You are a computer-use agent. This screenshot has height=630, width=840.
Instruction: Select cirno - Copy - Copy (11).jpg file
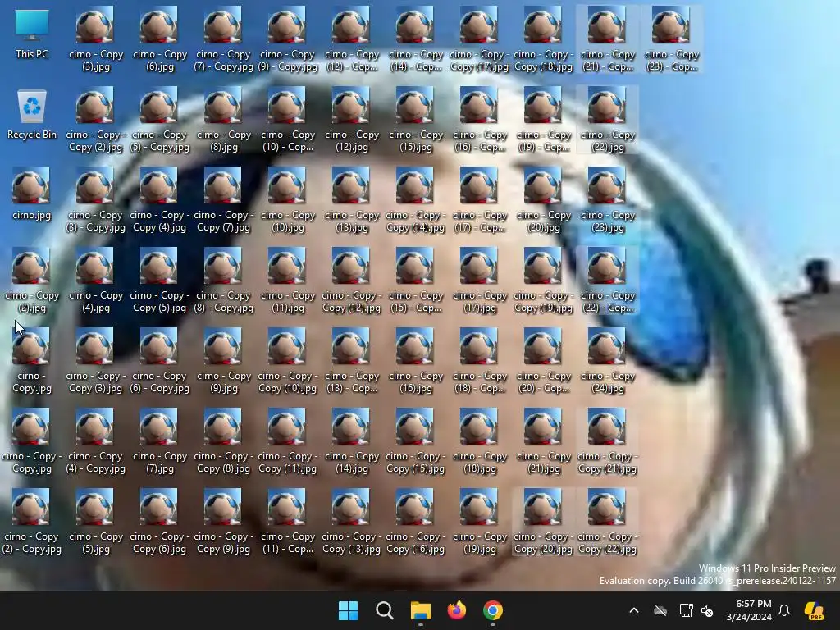(x=288, y=441)
